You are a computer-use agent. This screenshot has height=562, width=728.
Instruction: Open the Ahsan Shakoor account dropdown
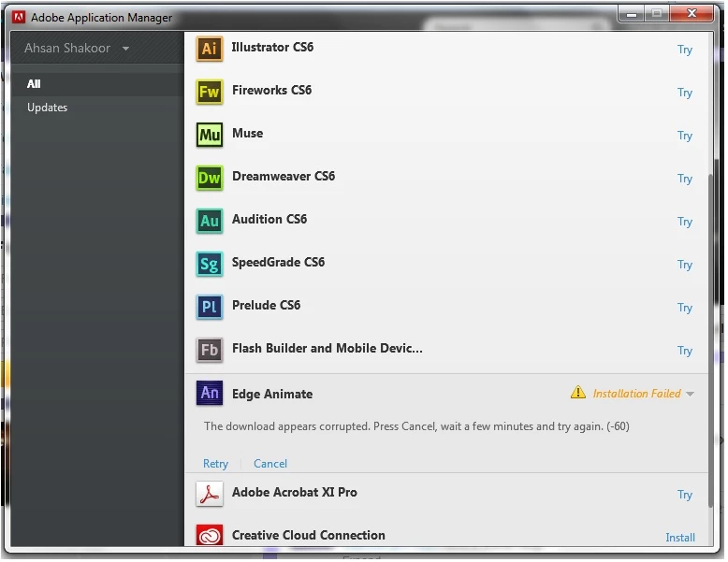pos(77,48)
